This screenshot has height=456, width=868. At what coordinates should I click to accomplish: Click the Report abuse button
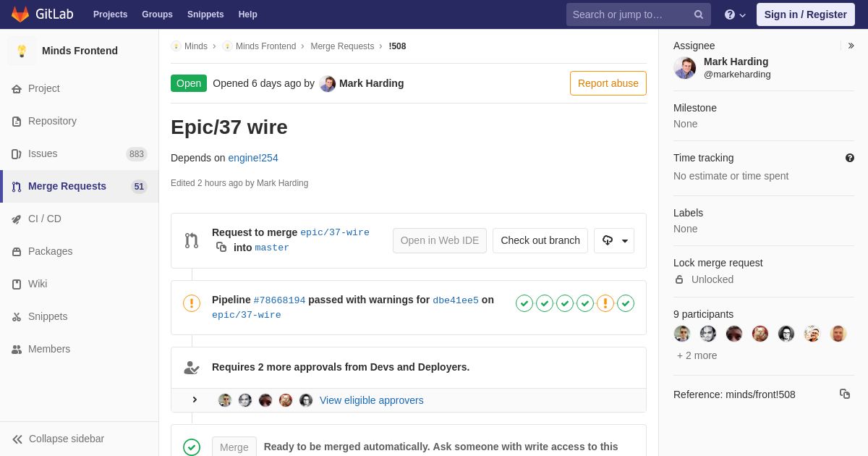(x=608, y=83)
